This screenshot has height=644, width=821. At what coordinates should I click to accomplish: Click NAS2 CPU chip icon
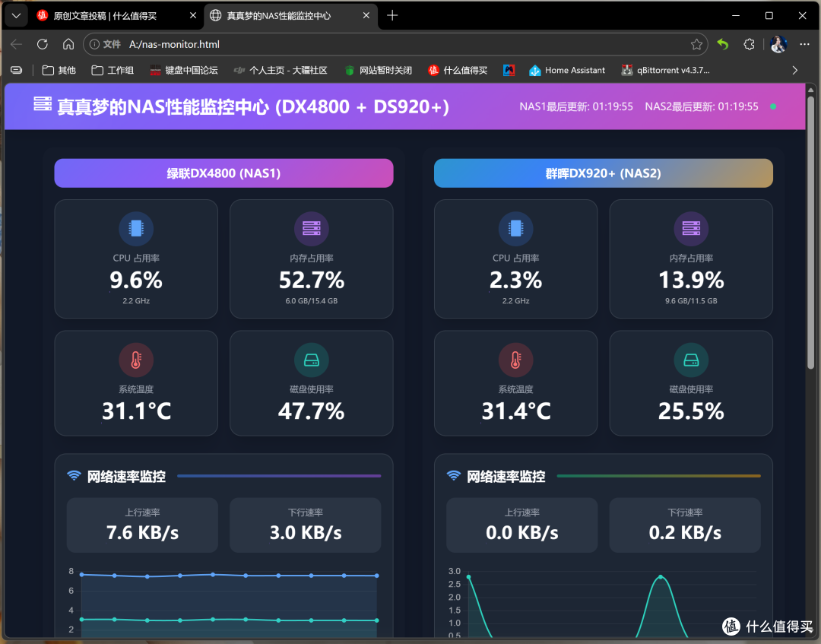point(515,228)
